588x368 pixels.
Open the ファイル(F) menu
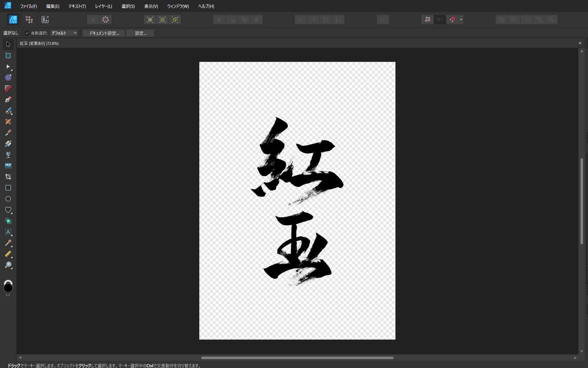(x=28, y=6)
